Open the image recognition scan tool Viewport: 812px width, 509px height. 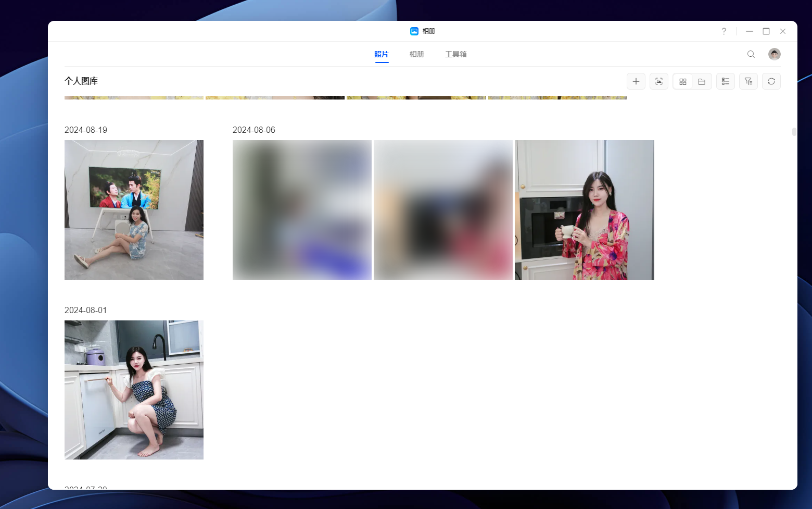click(x=658, y=81)
